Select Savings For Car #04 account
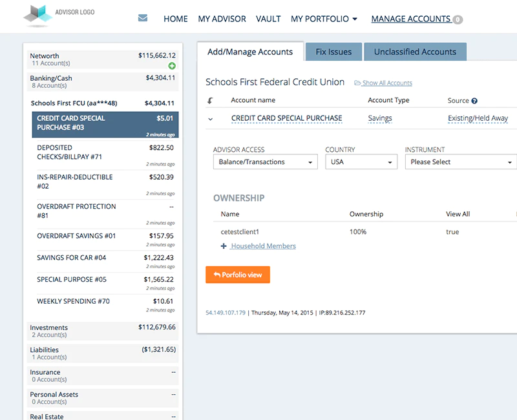The height and width of the screenshot is (420, 517). point(105,262)
